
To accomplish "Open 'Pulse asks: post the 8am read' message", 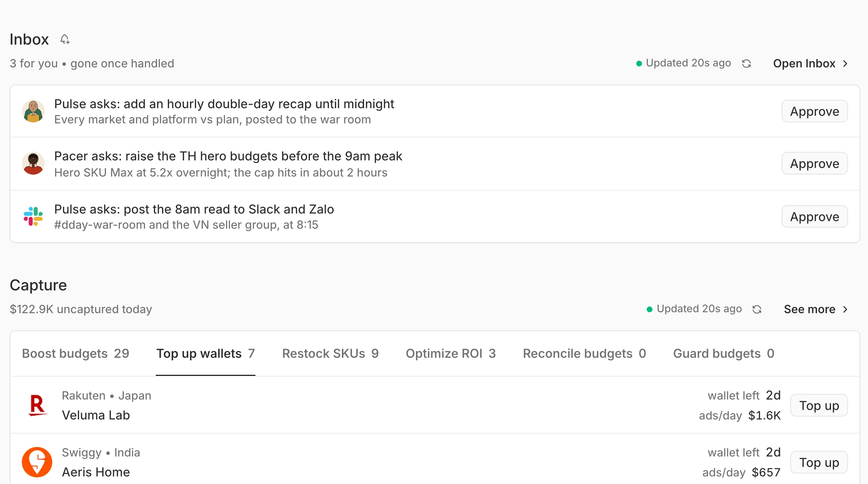I will point(435,216).
